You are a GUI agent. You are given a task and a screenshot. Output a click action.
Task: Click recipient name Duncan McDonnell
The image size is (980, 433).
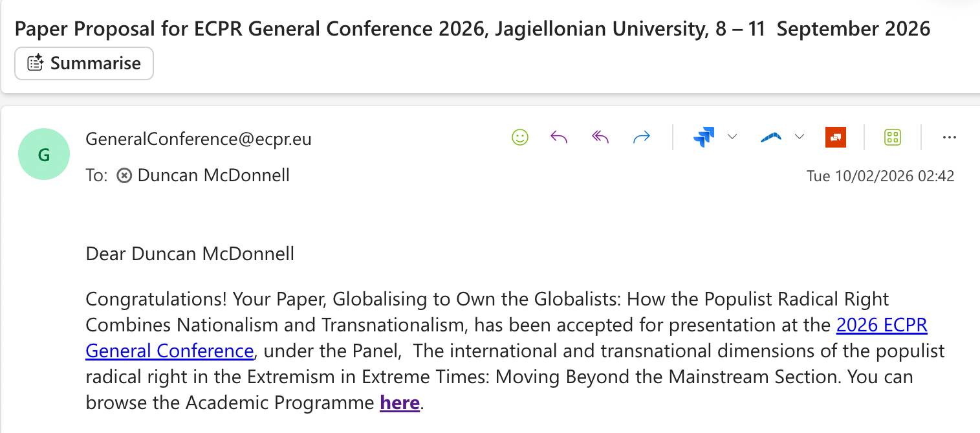coord(213,175)
